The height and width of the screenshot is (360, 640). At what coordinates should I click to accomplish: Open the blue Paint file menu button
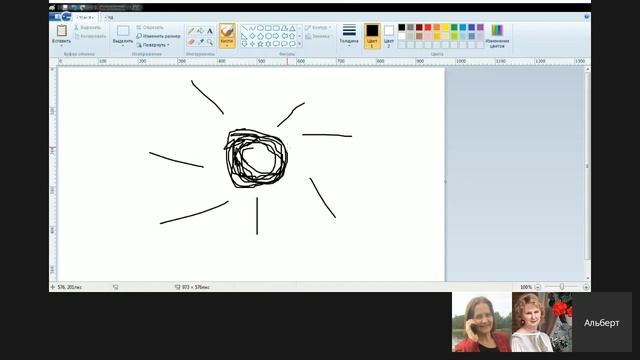pos(60,17)
